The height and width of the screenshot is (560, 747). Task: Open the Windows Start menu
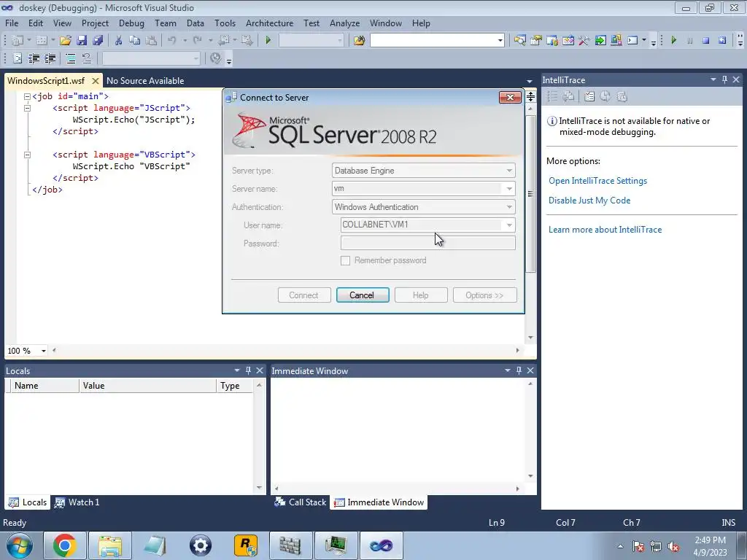pos(20,545)
